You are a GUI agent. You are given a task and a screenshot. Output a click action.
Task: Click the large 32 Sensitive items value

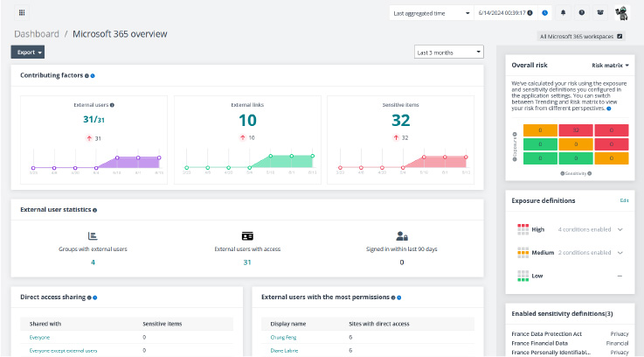400,120
